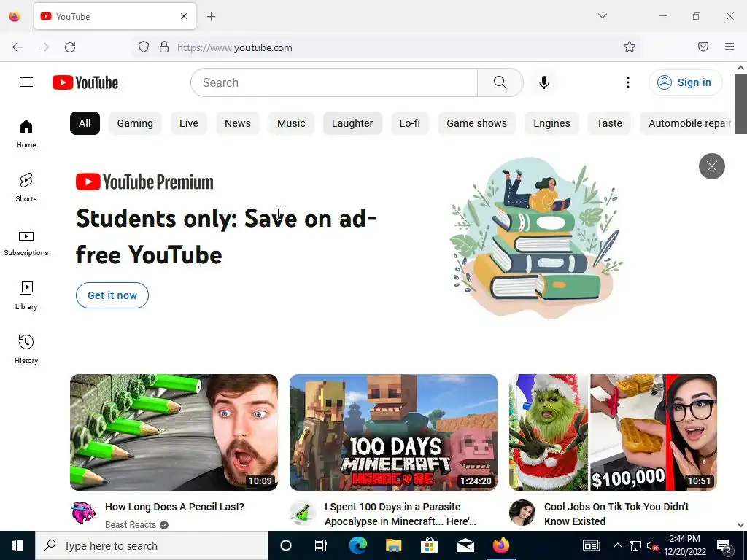Click the address bar URL
747x560 pixels.
pos(235,47)
